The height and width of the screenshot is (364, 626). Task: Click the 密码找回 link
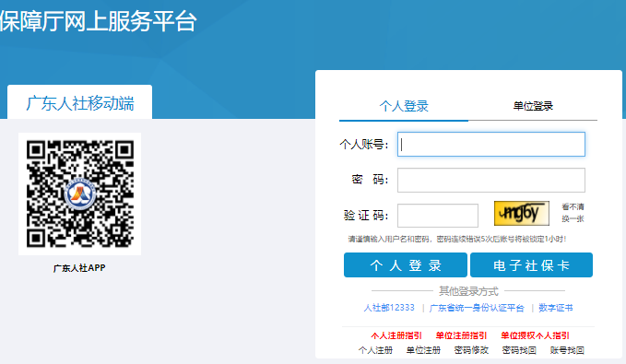519,350
